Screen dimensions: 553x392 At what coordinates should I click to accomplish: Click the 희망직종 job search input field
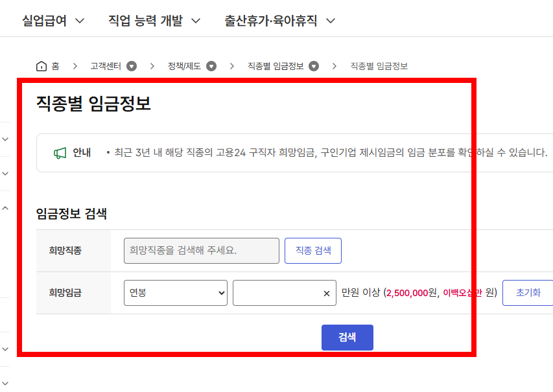pyautogui.click(x=201, y=250)
